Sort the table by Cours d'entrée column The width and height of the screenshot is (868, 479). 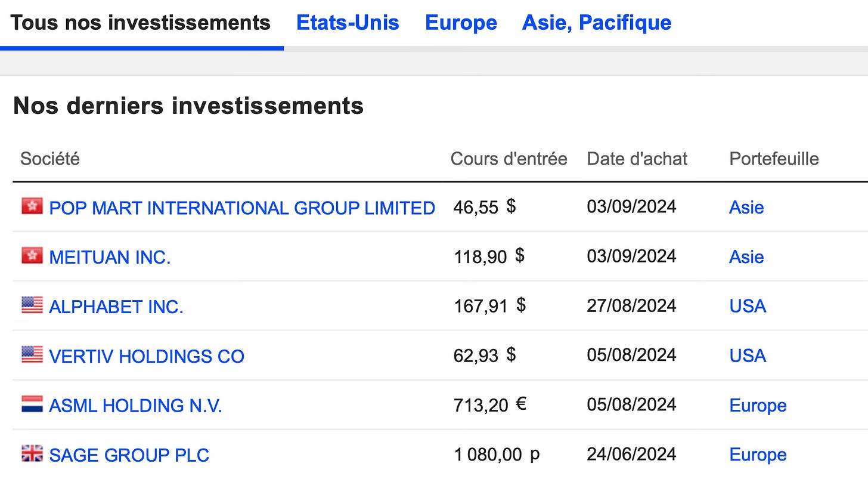click(509, 158)
